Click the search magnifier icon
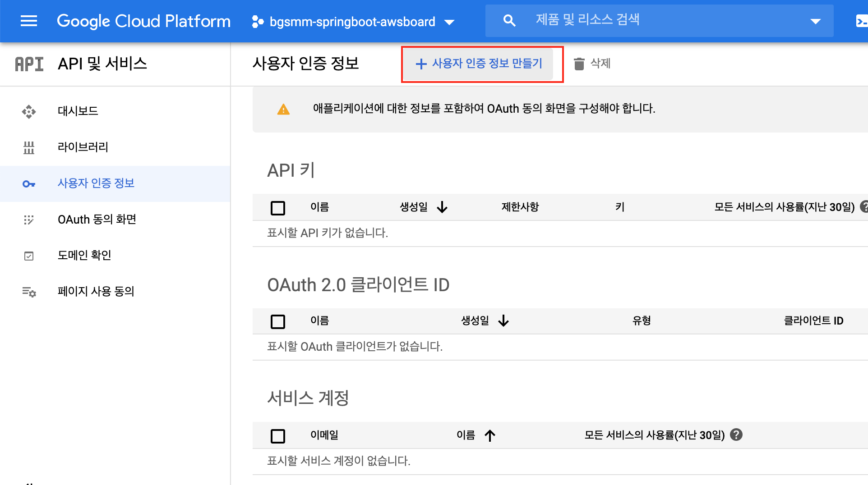The height and width of the screenshot is (485, 868). click(x=509, y=20)
